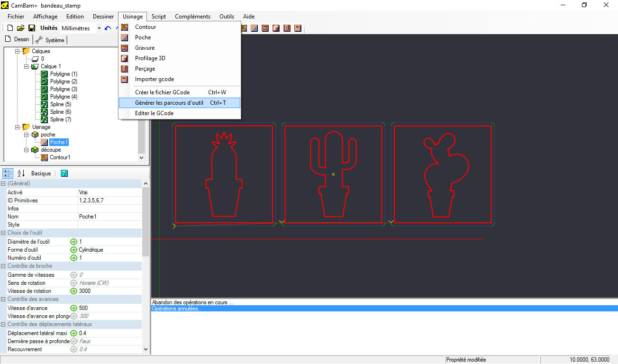The width and height of the screenshot is (618, 364).
Task: Click the Vitesse de rotation value field
Action: pos(109,291)
